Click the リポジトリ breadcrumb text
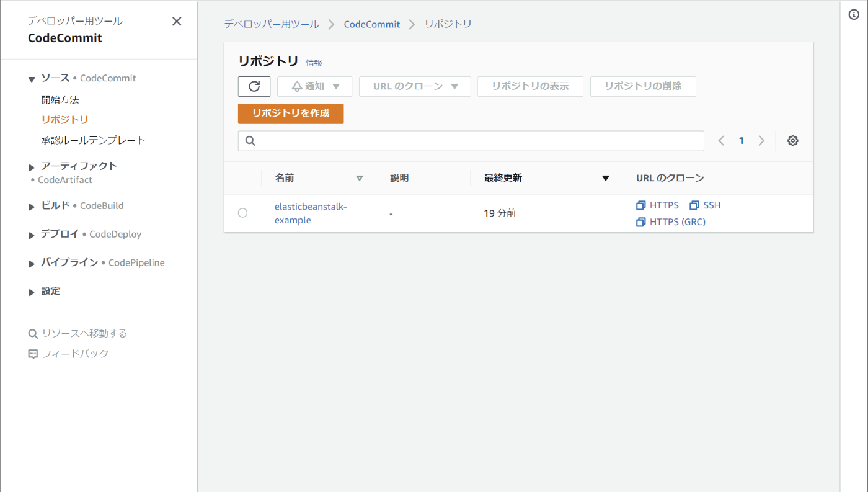 (448, 24)
